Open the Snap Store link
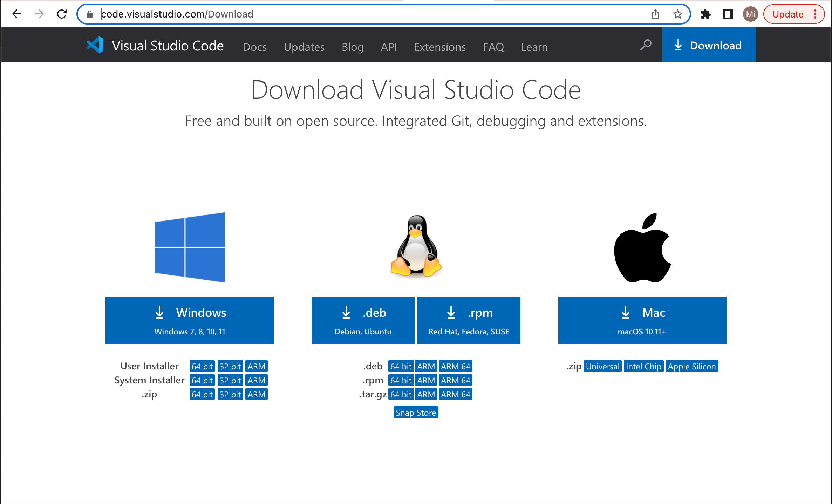Viewport: 832px width, 504px height. 416,413
